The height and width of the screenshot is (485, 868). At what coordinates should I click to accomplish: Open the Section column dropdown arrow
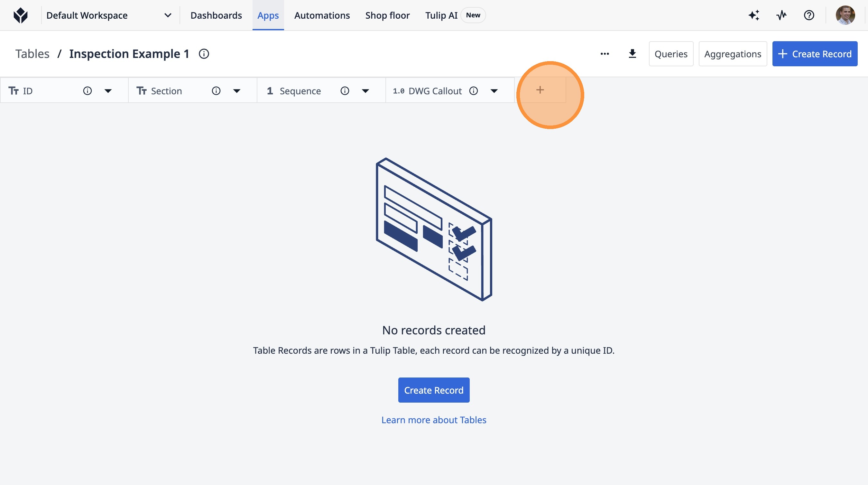point(237,91)
